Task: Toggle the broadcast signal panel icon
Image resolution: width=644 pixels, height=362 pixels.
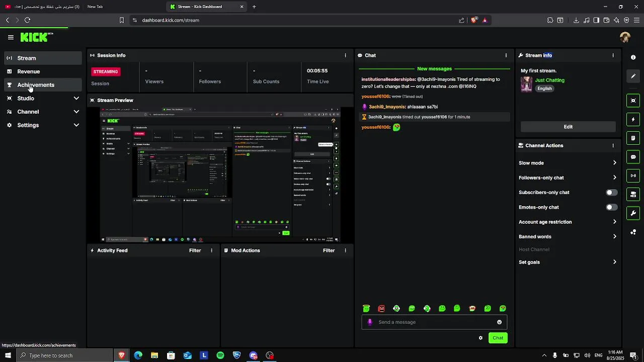Action: 633,175
